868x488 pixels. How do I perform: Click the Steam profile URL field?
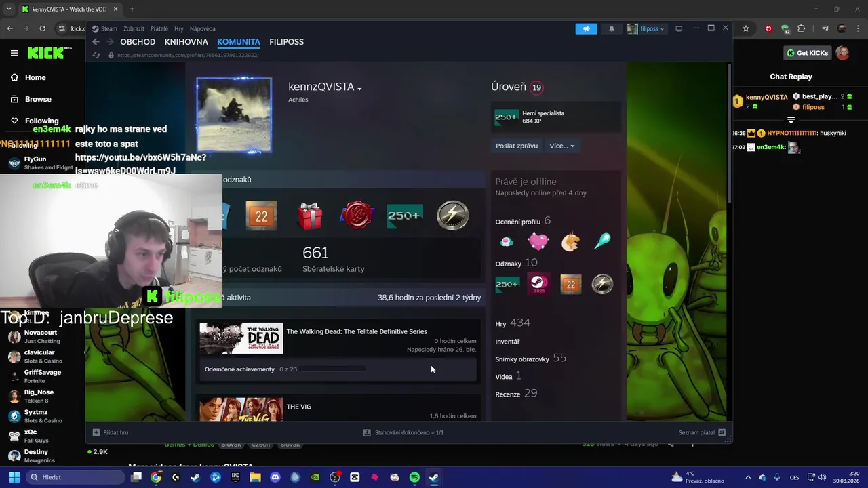point(188,55)
